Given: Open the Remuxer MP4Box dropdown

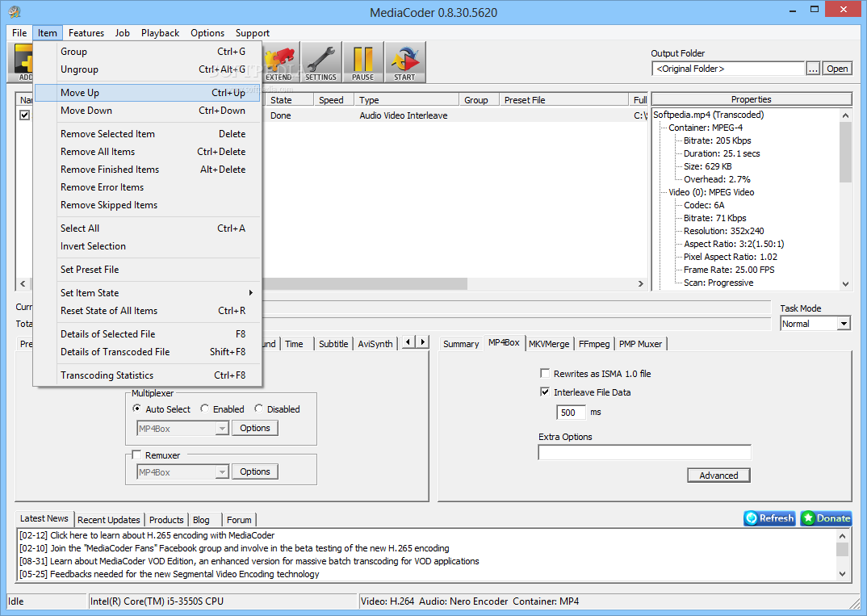Looking at the screenshot, I should point(222,471).
